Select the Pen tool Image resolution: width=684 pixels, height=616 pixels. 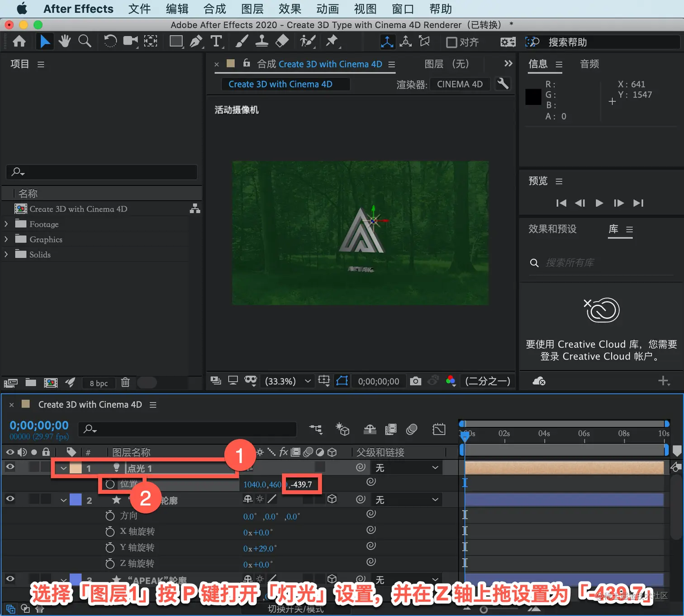[x=196, y=41]
